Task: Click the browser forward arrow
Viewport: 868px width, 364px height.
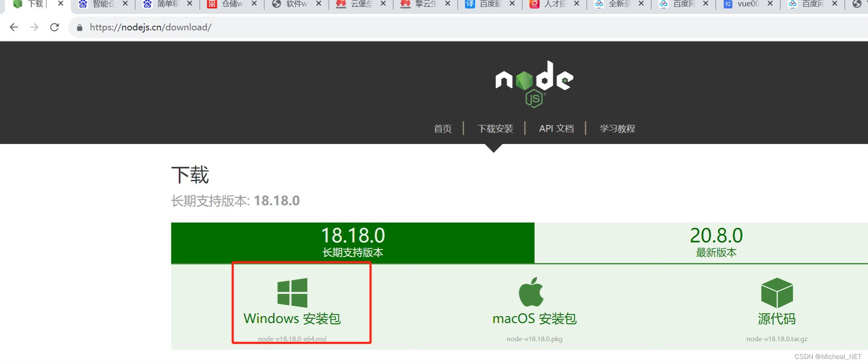Action: pos(34,27)
